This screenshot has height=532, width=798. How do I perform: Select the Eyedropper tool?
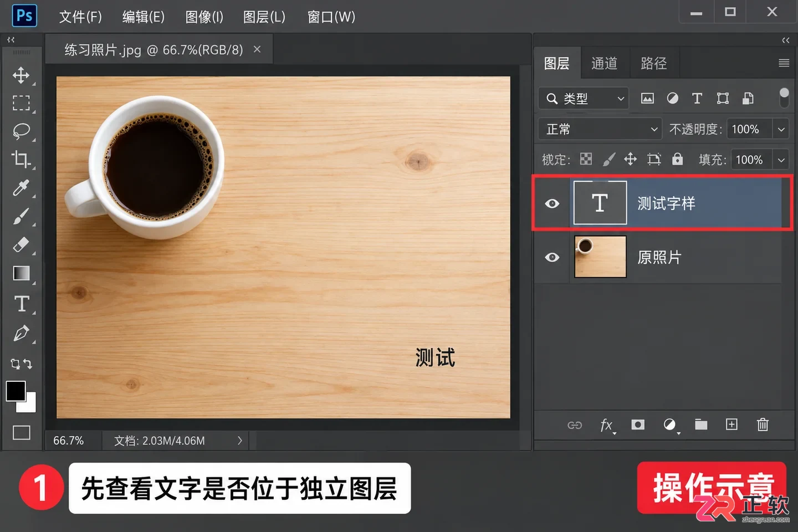point(21,188)
